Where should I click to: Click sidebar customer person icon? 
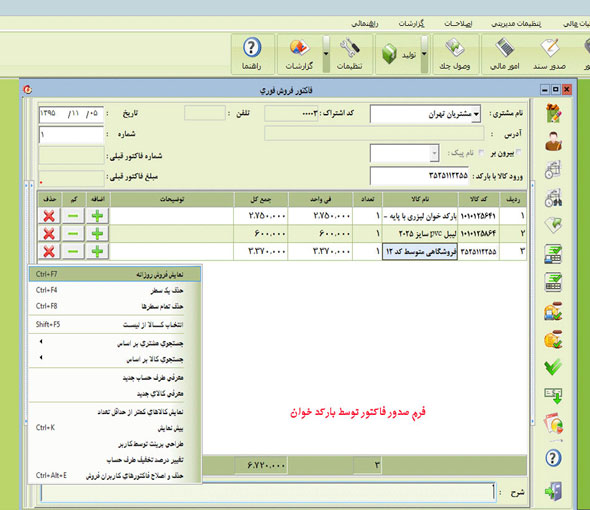tap(553, 141)
